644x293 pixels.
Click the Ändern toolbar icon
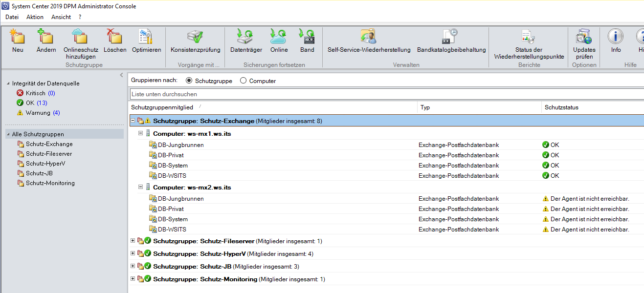[46, 37]
